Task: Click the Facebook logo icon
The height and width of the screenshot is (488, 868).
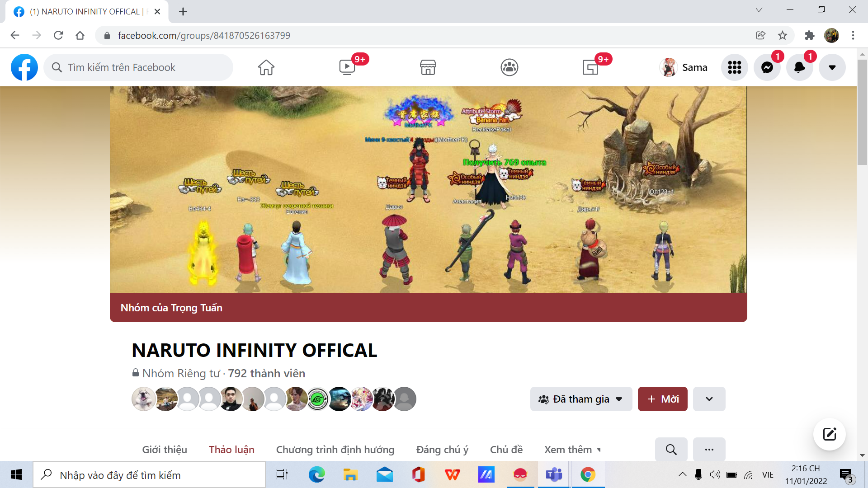Action: click(x=24, y=67)
